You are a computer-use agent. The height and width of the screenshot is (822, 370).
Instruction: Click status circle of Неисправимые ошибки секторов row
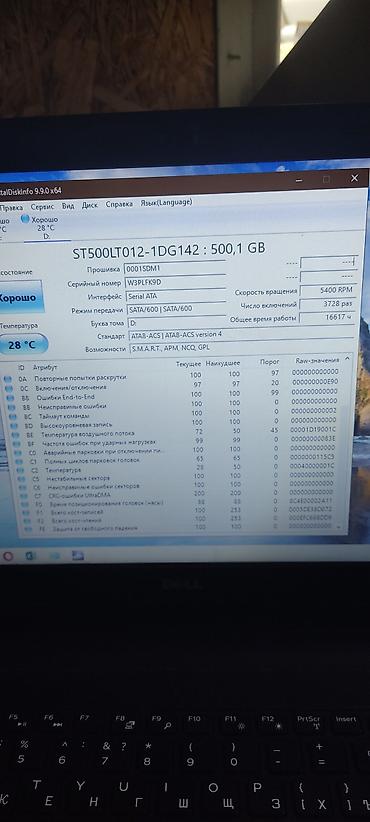pyautogui.click(x=23, y=487)
